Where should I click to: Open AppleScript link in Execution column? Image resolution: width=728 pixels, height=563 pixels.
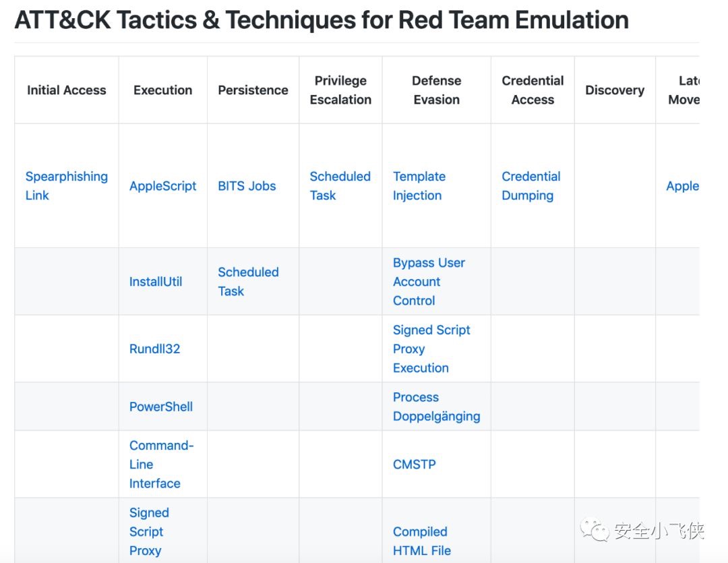(x=162, y=186)
